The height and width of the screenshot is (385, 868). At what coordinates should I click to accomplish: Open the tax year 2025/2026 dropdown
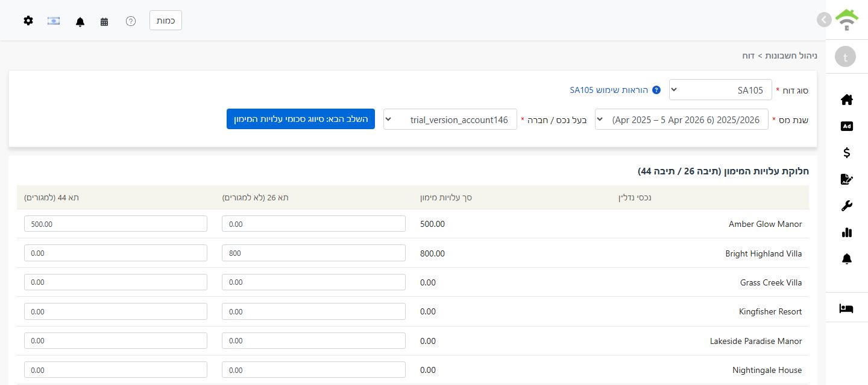pos(682,119)
